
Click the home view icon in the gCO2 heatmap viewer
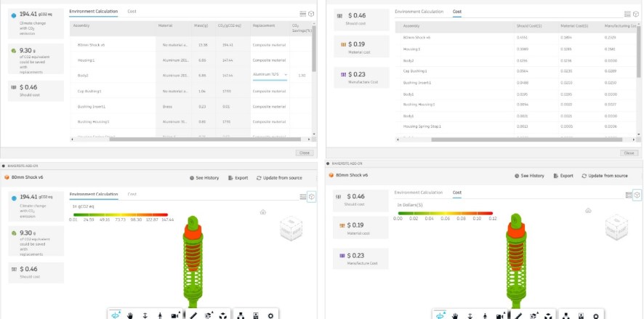coord(262,211)
